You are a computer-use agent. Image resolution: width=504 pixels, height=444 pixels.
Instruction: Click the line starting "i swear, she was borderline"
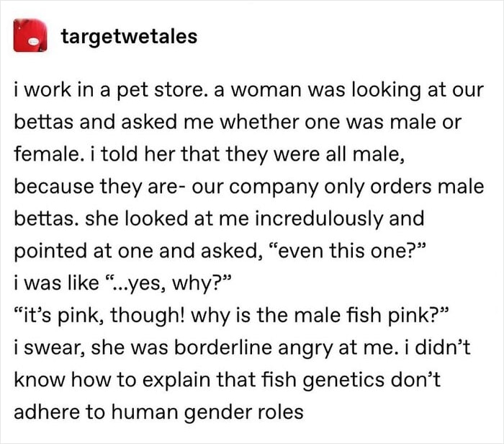[242, 348]
